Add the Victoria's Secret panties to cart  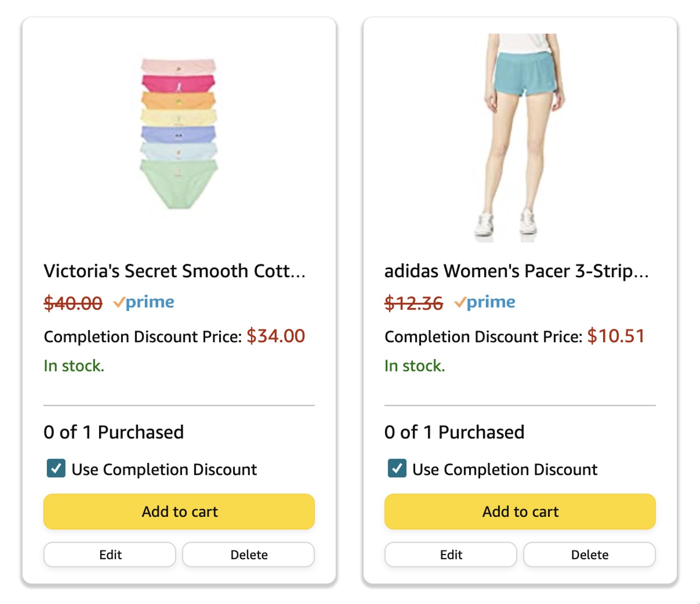178,511
